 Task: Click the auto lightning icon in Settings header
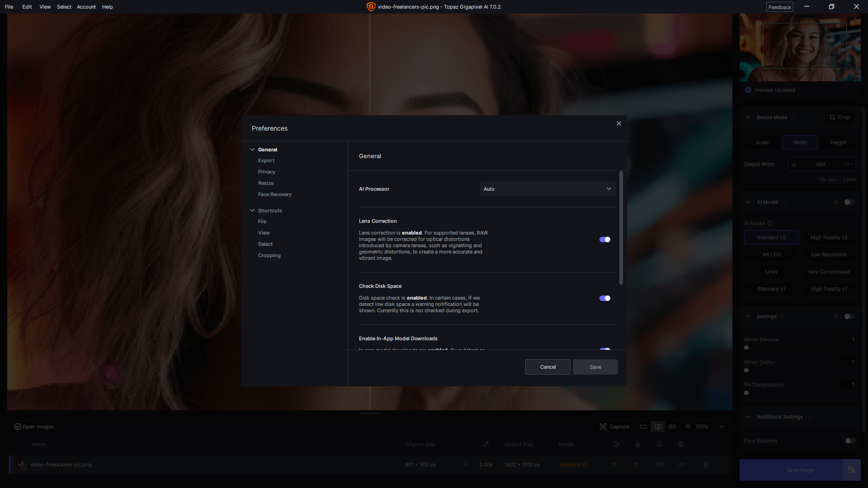836,316
